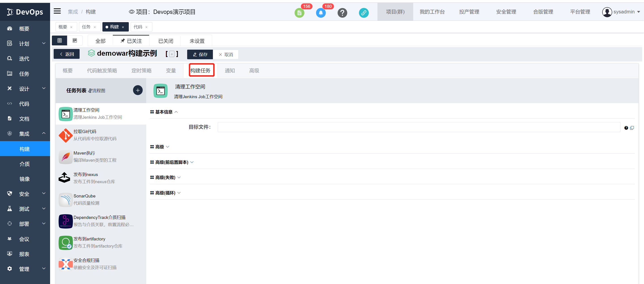Open 我的工作台 in the top menu
Viewport: 644px width, 284px height.
pos(432,12)
